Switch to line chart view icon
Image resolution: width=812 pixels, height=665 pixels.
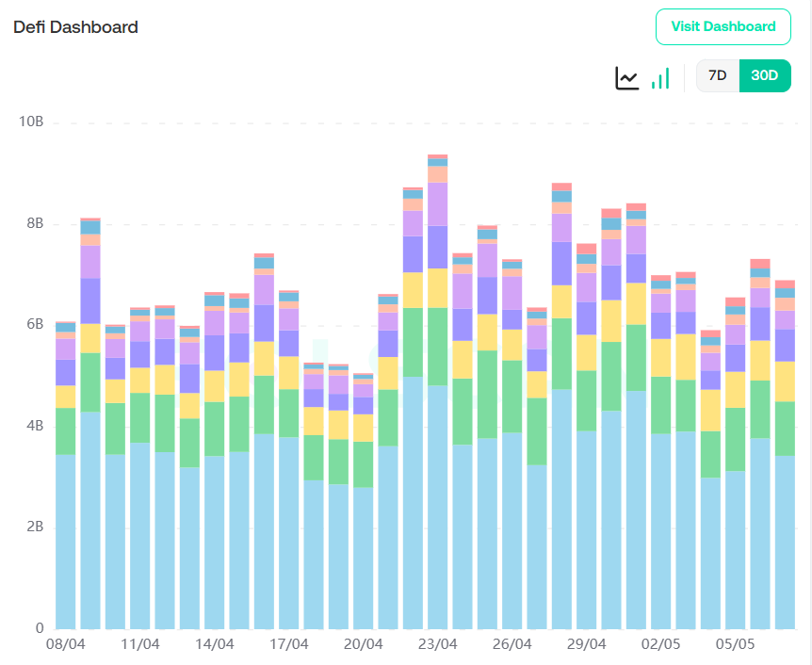point(627,77)
